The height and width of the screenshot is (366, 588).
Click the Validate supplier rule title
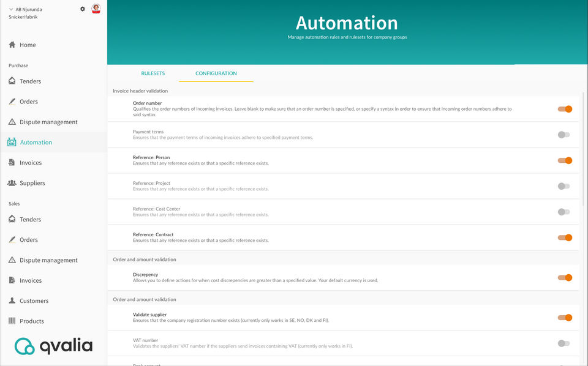[x=149, y=315]
